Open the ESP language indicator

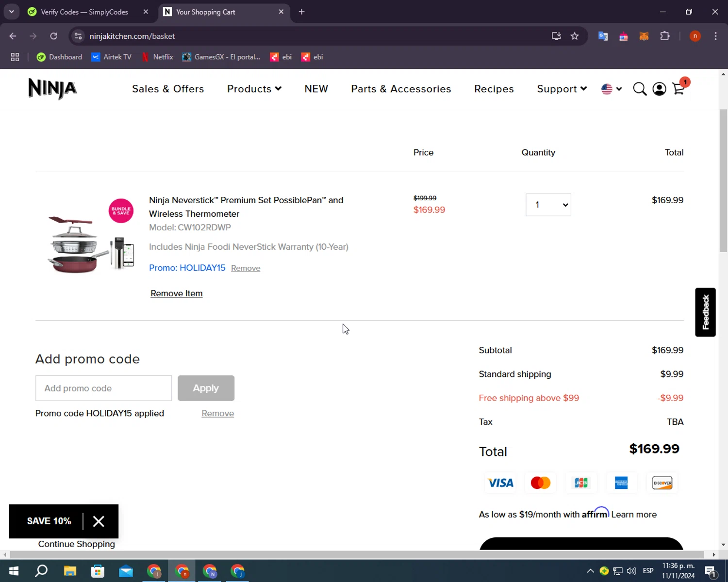(x=648, y=571)
